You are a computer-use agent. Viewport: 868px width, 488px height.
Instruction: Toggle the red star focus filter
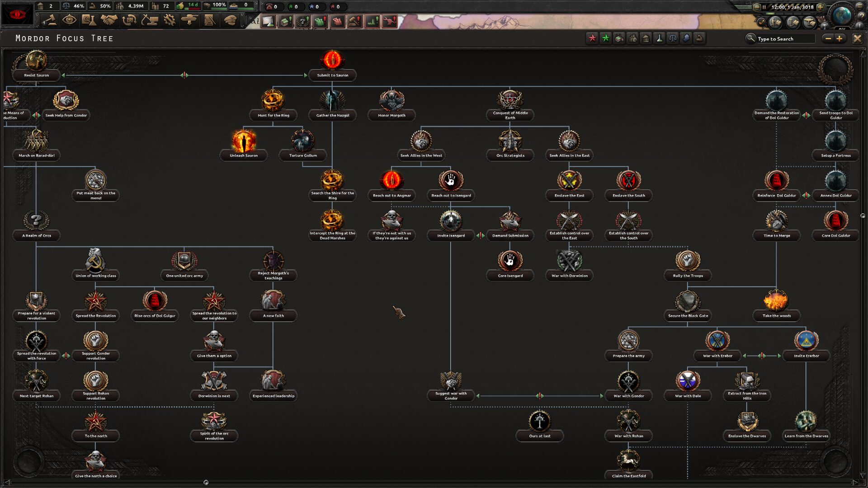(592, 38)
